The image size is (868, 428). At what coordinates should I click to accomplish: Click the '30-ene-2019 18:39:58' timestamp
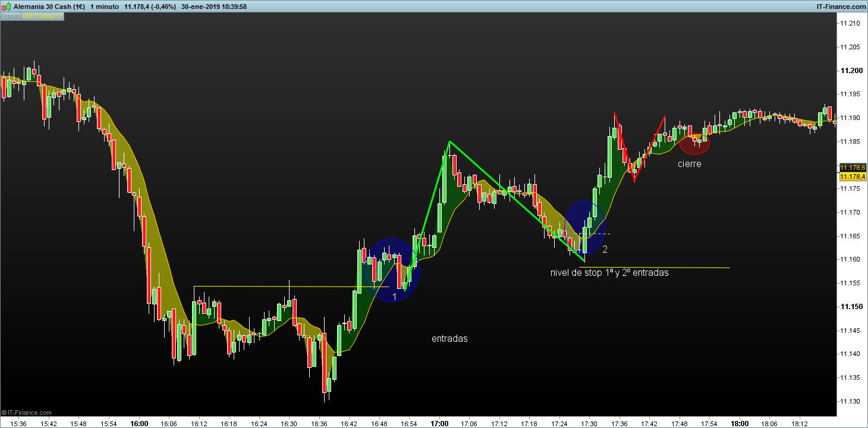[214, 7]
